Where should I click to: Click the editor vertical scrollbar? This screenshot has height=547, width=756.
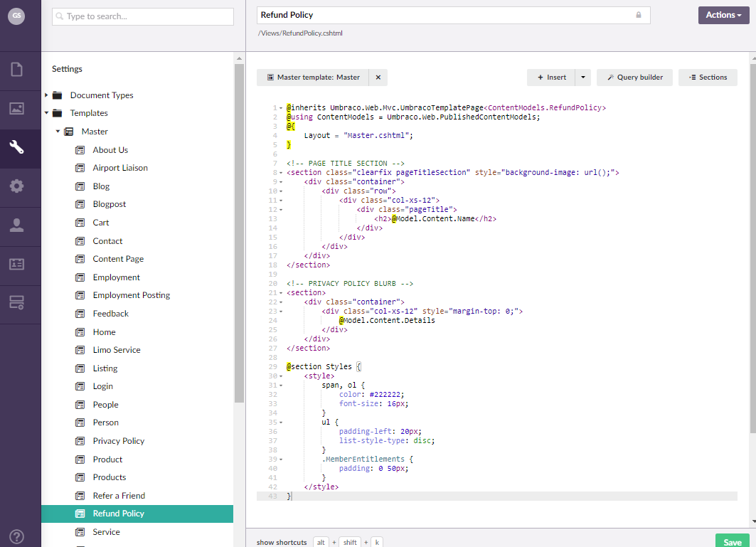click(752, 248)
